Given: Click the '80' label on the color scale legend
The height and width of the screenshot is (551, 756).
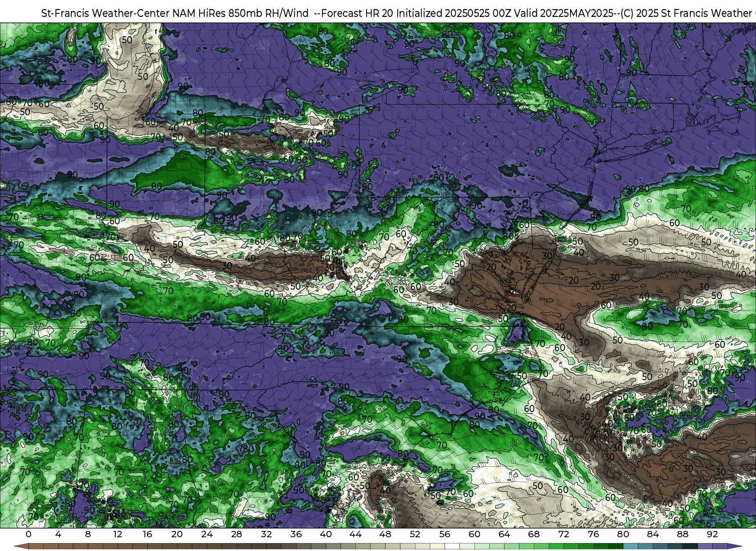Looking at the screenshot, I should click(x=623, y=534).
